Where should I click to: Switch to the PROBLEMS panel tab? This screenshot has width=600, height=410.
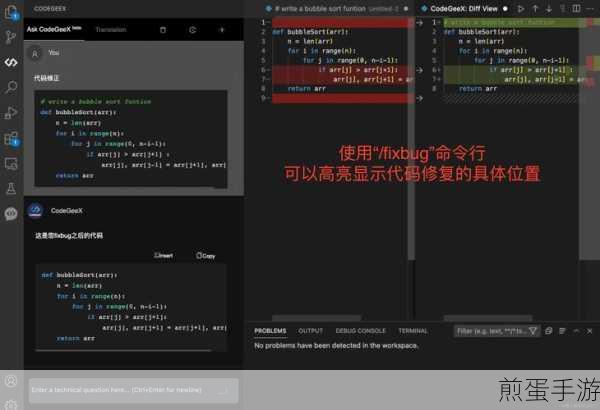click(x=270, y=331)
